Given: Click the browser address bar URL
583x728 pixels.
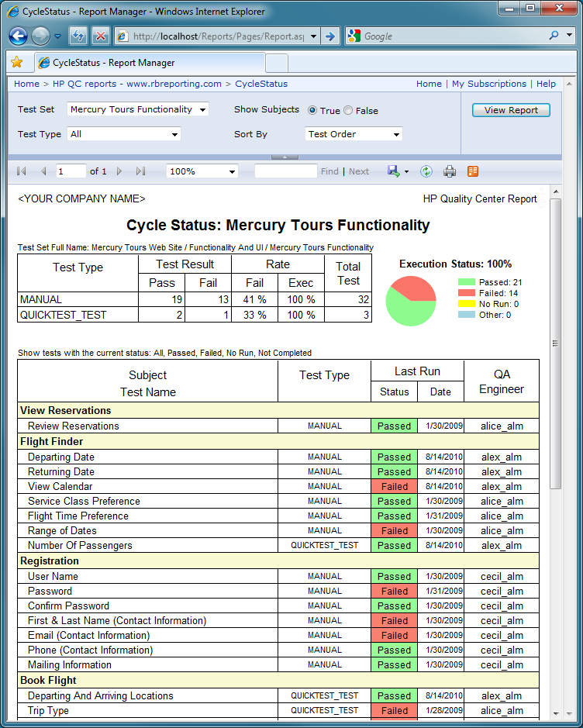Looking at the screenshot, I should 218,36.
